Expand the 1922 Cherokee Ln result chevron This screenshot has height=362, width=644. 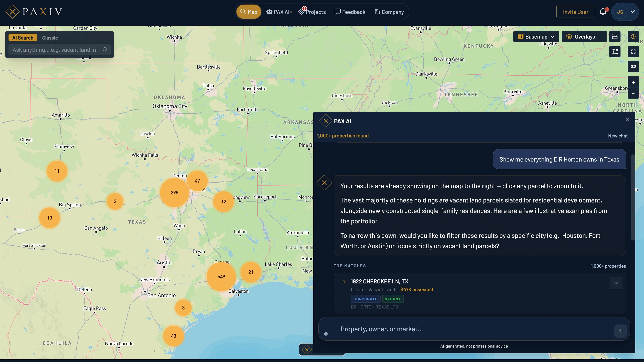coord(616,283)
